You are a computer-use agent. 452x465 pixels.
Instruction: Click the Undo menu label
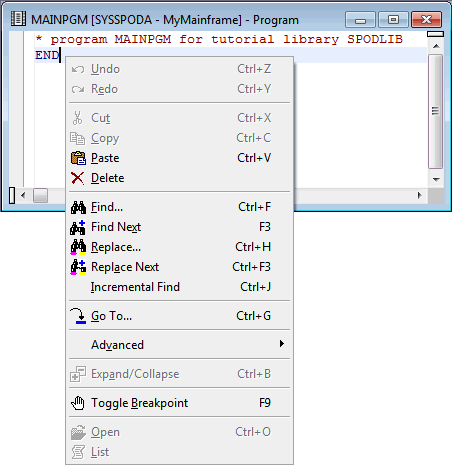(105, 69)
